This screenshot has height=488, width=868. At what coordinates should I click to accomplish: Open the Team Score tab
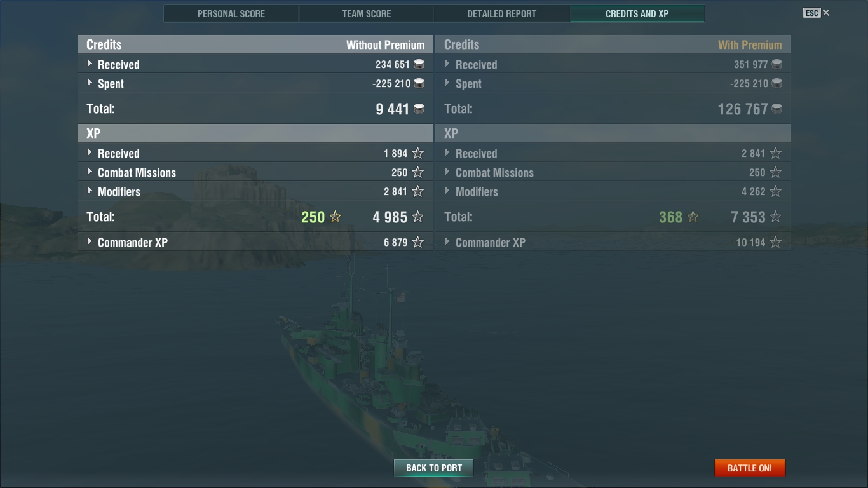(x=367, y=13)
